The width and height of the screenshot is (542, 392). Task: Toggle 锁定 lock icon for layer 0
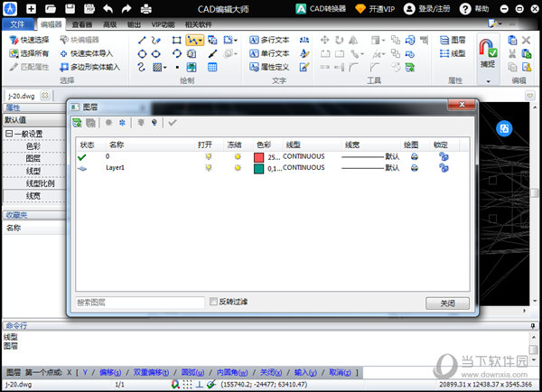(x=444, y=156)
